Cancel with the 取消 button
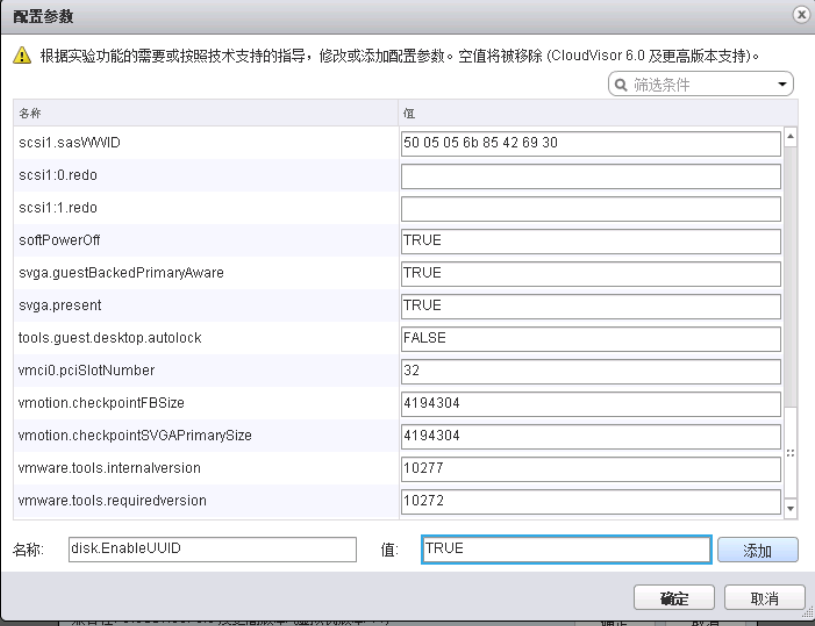 [x=764, y=598]
